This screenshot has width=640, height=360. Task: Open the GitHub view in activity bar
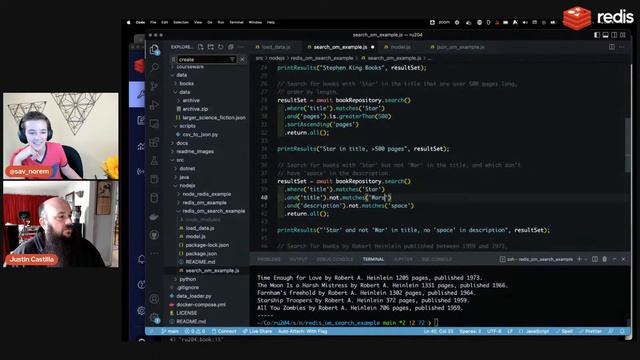(x=154, y=235)
